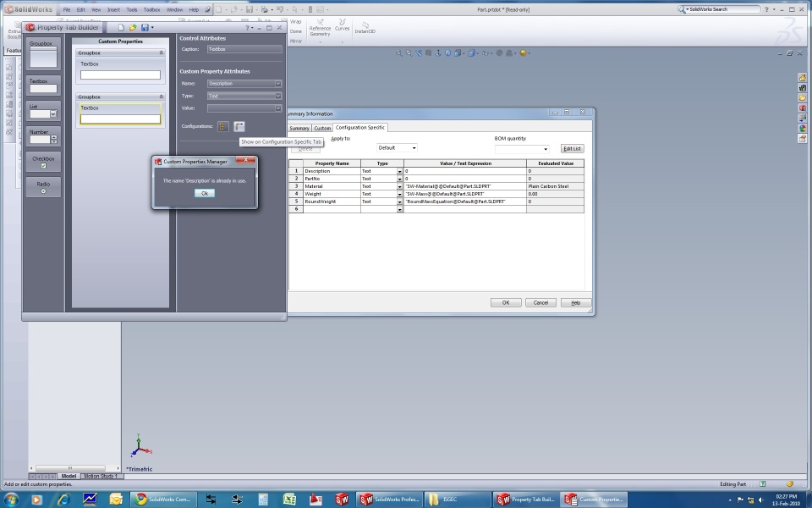
Task: Open SolidWorks Resources home task pane icon
Action: tap(802, 78)
